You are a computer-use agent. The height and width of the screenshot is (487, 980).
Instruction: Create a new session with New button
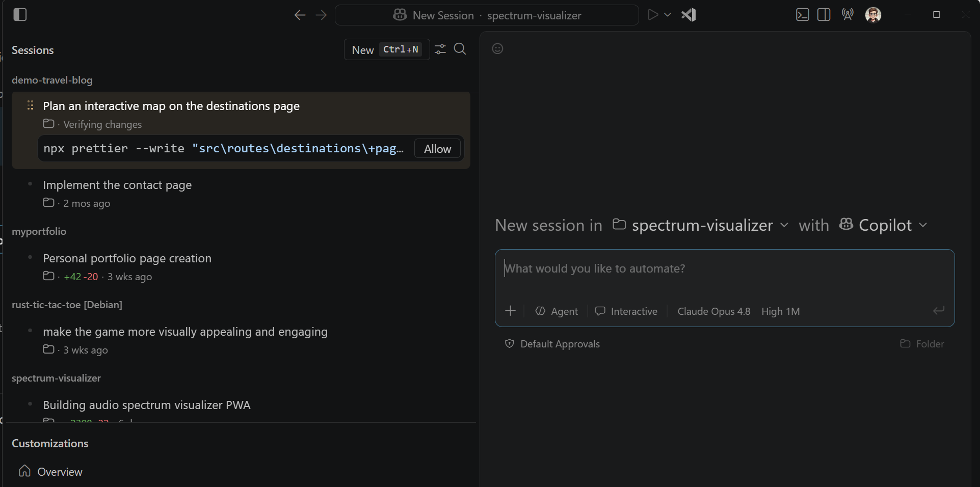click(387, 49)
